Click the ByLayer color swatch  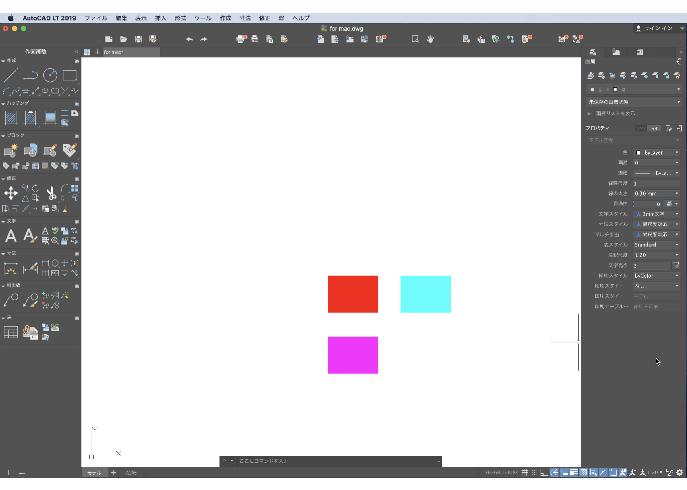coord(638,153)
